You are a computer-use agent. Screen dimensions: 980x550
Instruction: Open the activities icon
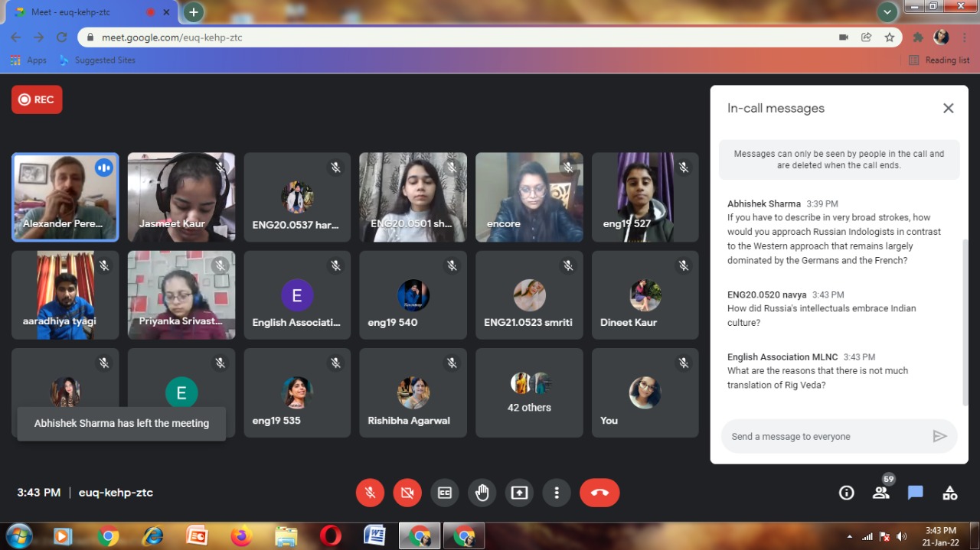click(949, 493)
